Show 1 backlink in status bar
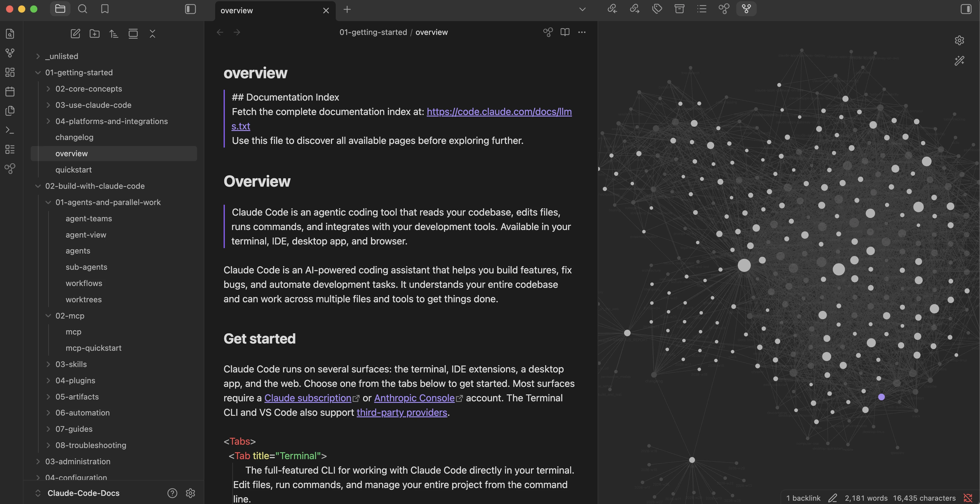 tap(803, 498)
